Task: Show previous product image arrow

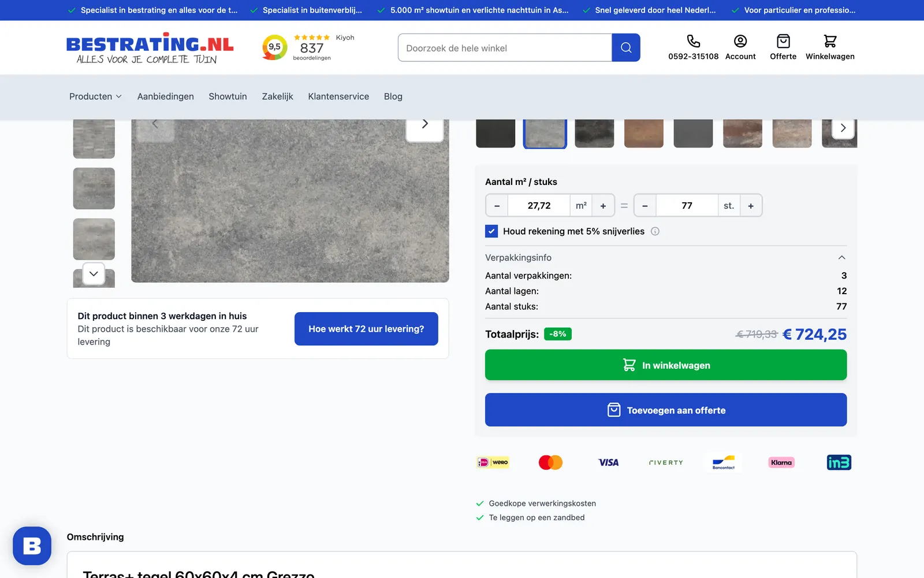Action: (x=155, y=124)
